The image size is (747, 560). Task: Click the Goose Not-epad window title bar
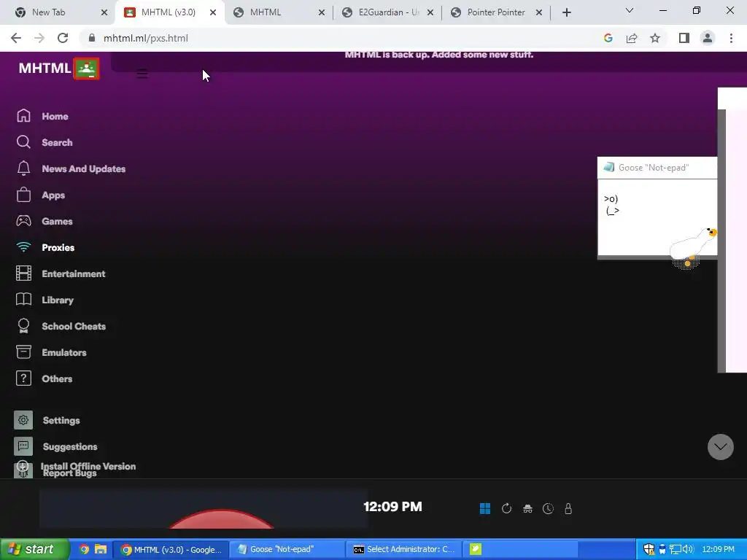[657, 168]
